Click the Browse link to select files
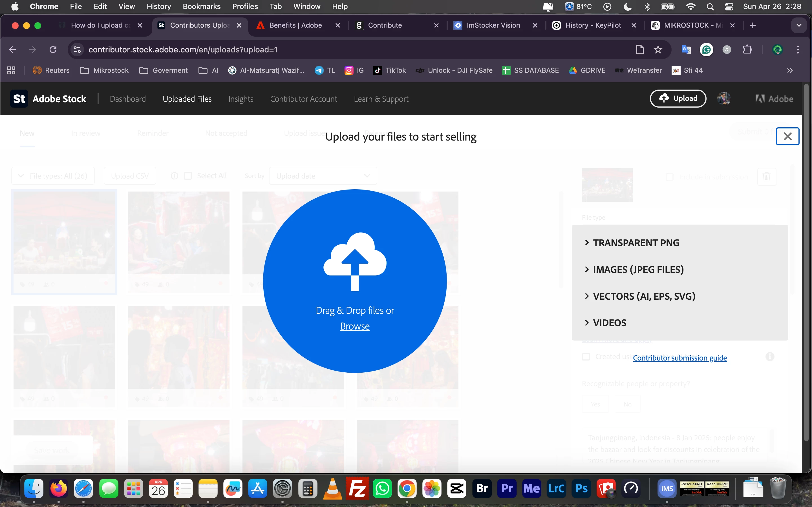 [x=355, y=326]
